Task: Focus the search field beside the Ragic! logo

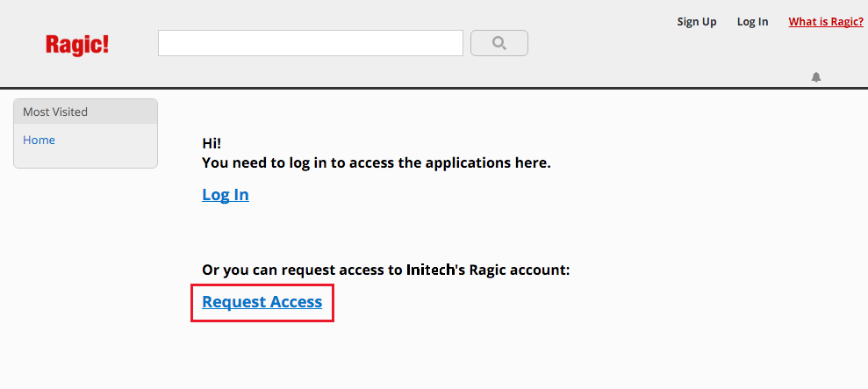Action: [311, 43]
